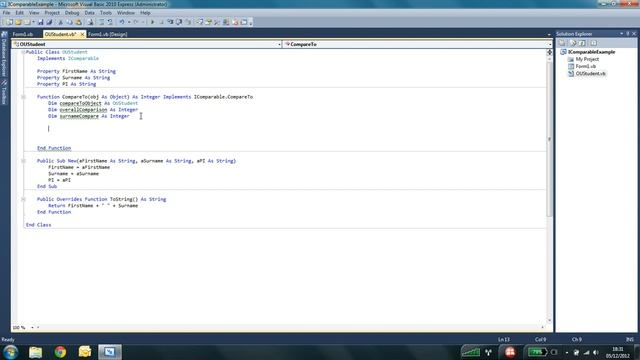
Task: Switch to the Form1.vb code tab
Action: pos(23,34)
